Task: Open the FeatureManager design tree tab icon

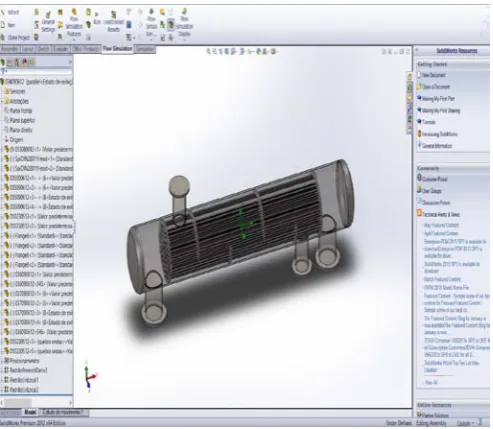Action: 3,62
